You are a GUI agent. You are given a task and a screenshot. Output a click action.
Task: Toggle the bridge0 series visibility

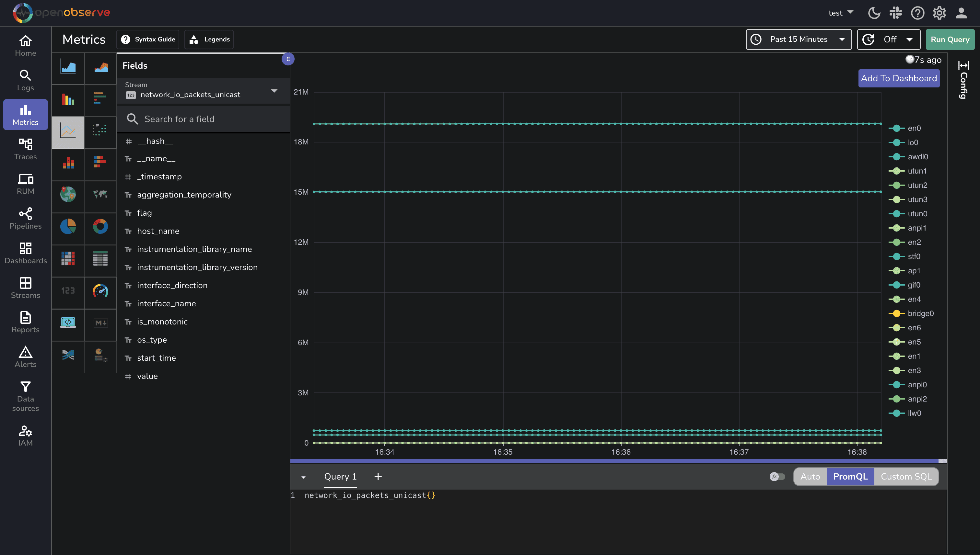click(x=920, y=313)
